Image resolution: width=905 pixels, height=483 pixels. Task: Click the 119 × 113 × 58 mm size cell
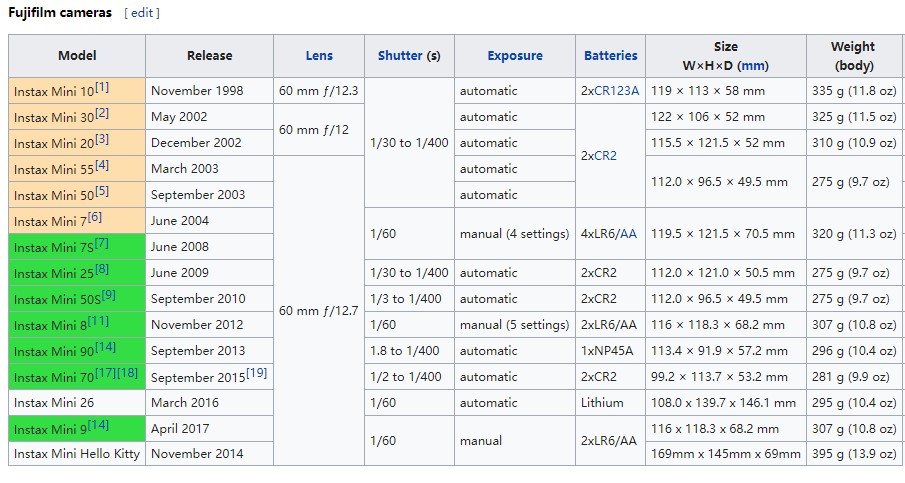[726, 91]
